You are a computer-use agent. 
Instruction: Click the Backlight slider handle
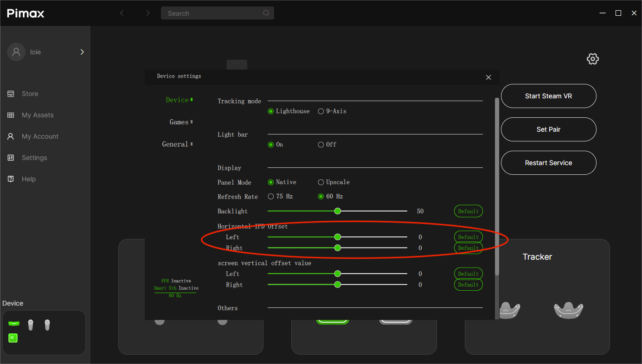click(x=338, y=211)
